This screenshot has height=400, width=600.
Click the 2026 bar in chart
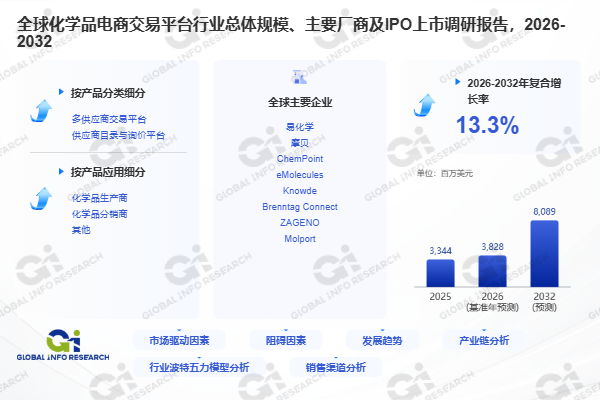coord(492,271)
